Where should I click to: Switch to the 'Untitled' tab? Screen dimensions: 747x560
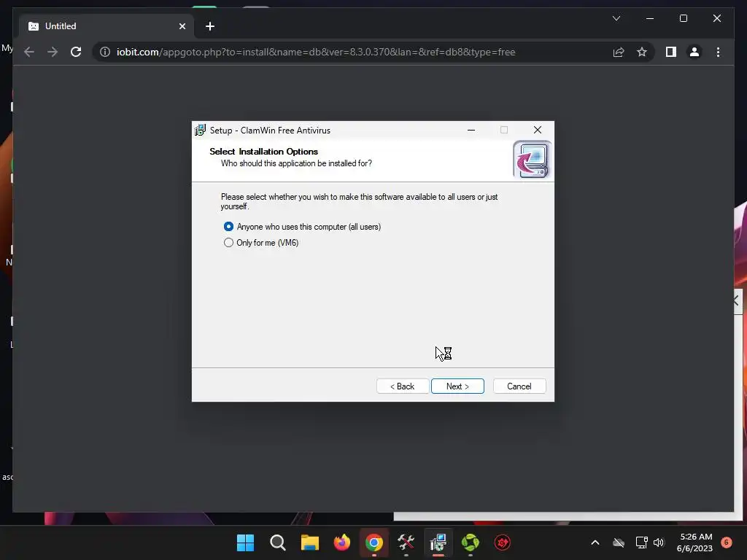pos(107,26)
